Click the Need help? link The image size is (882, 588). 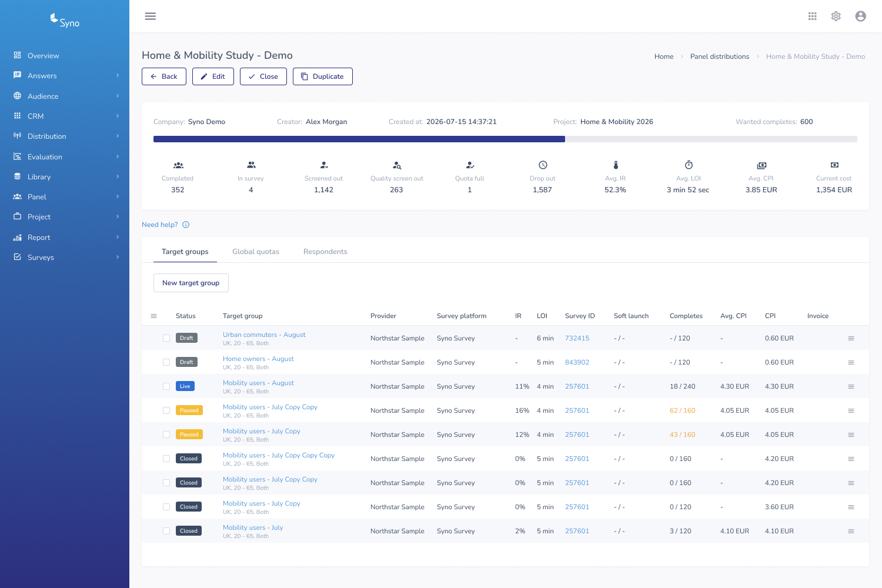(160, 225)
